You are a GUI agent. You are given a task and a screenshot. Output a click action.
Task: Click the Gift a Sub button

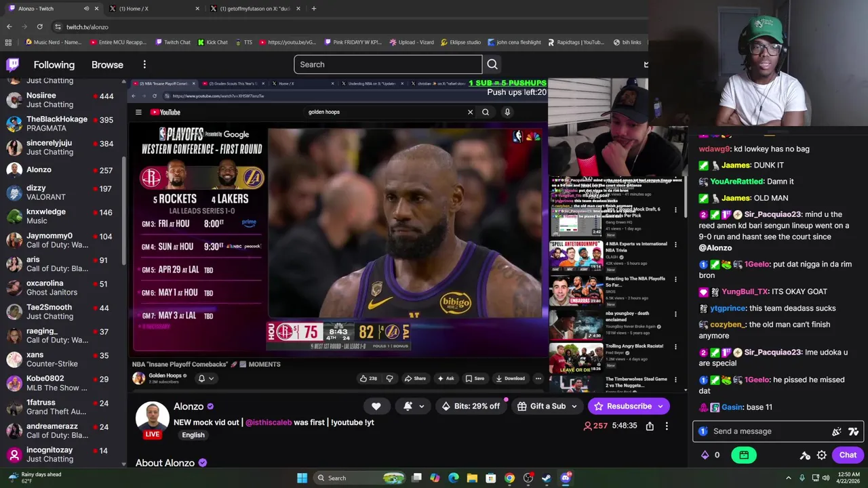(x=541, y=406)
